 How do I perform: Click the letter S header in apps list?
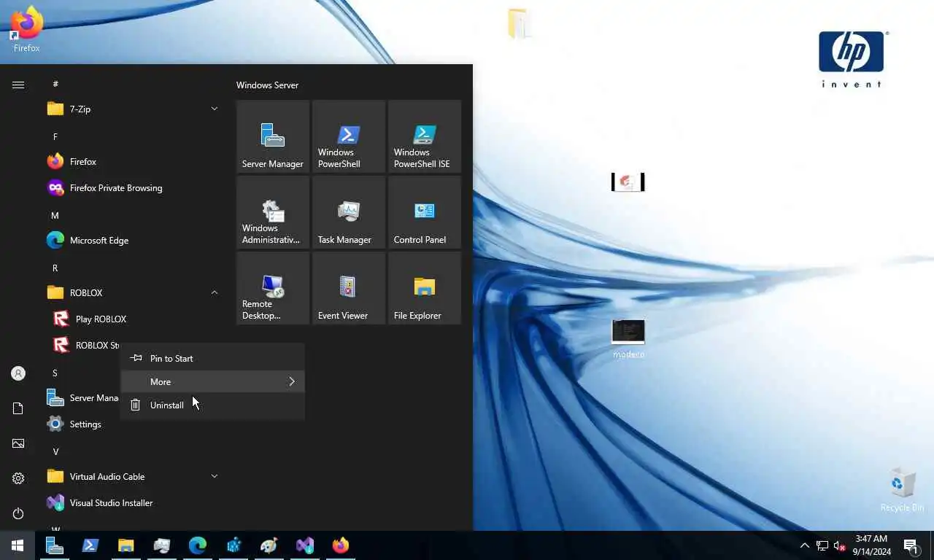pyautogui.click(x=55, y=373)
